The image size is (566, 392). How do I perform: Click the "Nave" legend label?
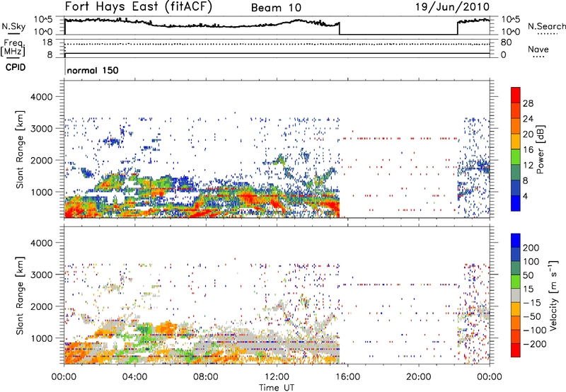pyautogui.click(x=538, y=49)
